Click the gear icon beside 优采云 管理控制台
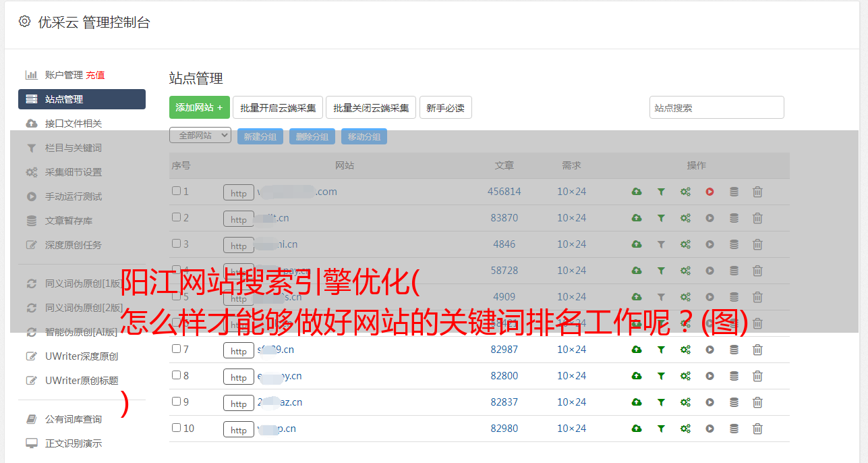The image size is (868, 463). pos(25,22)
